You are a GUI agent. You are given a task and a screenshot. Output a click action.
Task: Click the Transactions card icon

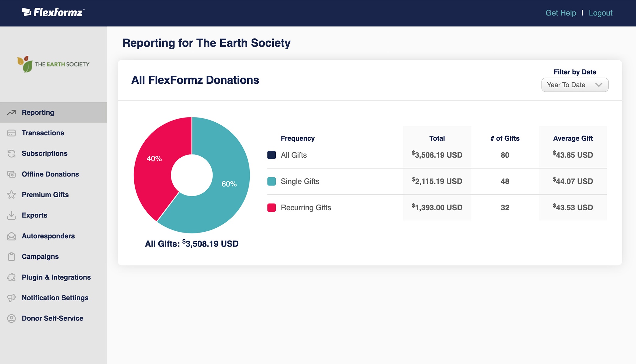[12, 133]
